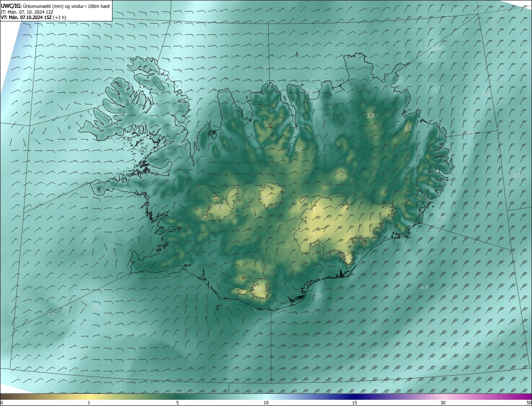Click the colorbar label 10

pos(266,403)
